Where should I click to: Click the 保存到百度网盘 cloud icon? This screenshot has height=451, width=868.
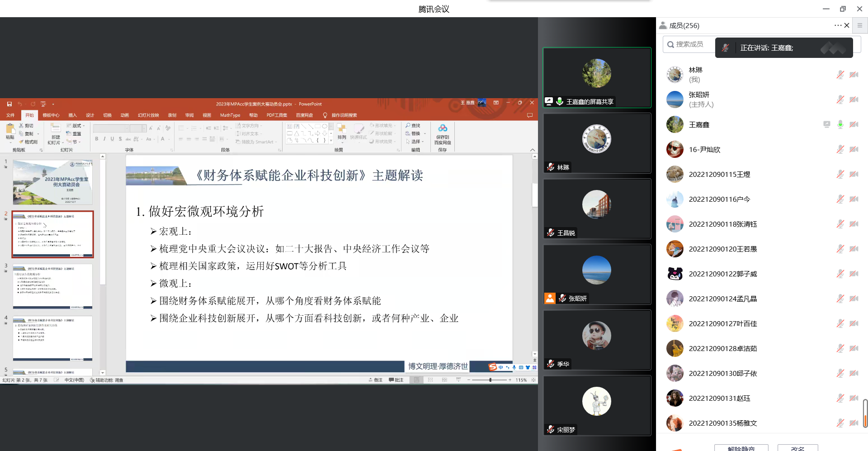[443, 128]
